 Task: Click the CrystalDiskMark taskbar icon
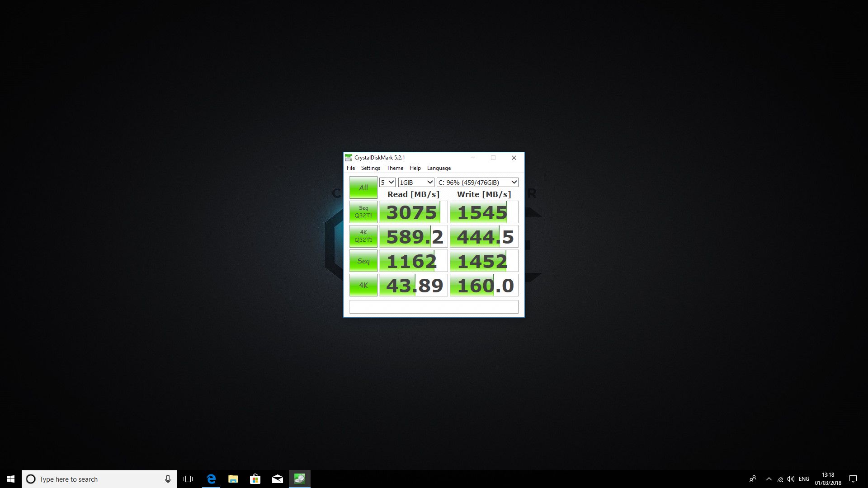coord(299,479)
